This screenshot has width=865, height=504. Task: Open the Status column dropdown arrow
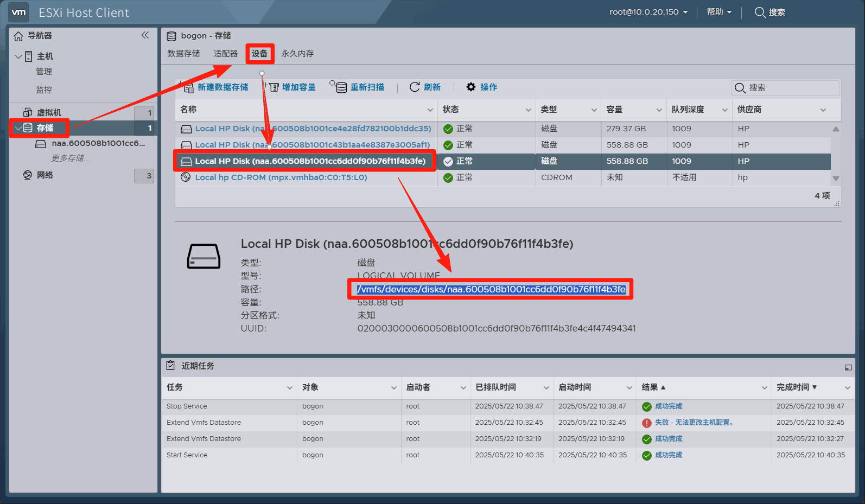529,110
